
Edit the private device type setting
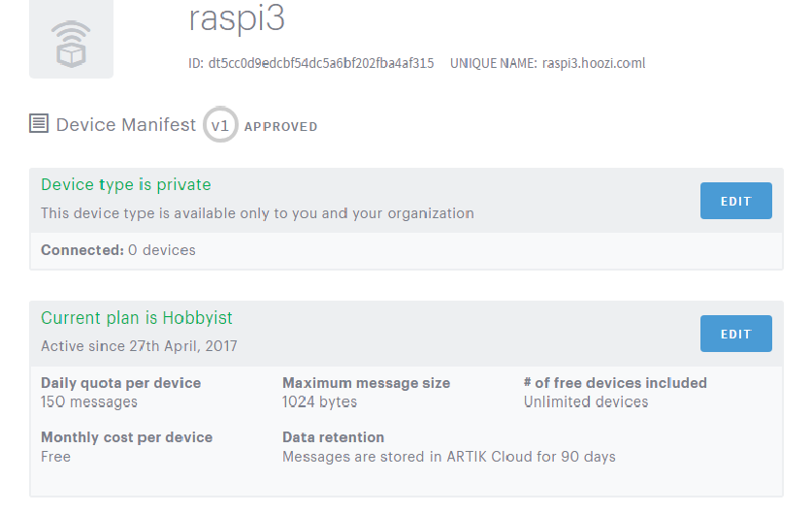(735, 201)
